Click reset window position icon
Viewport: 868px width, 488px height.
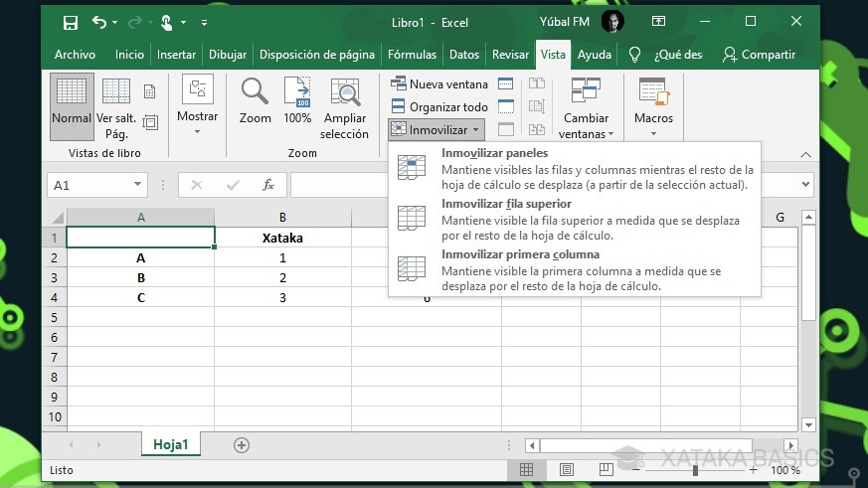537,129
